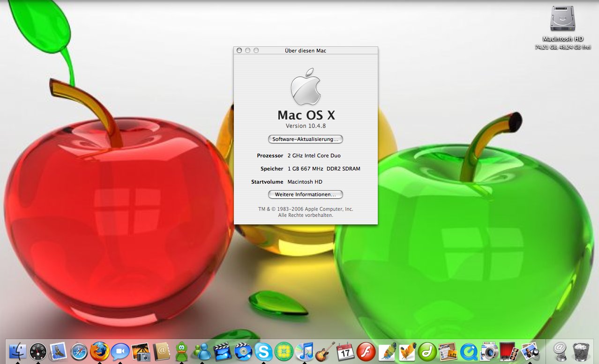The image size is (599, 364).
Task: Open QuickTime Player in dock
Action: click(x=468, y=351)
